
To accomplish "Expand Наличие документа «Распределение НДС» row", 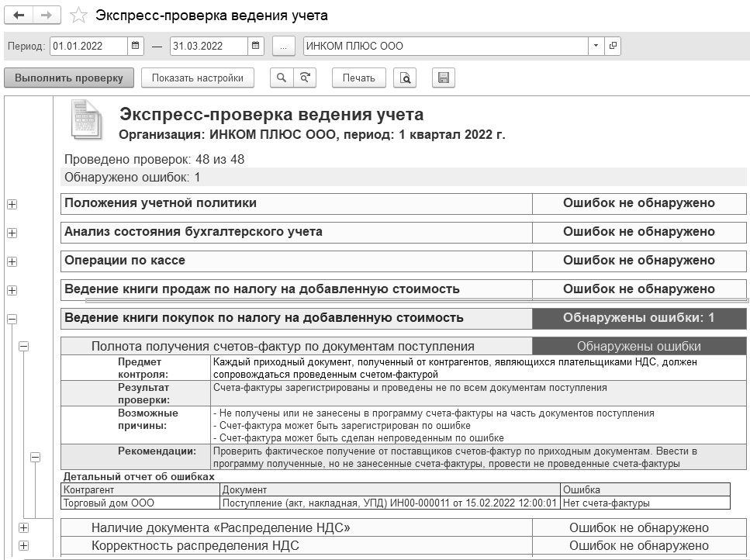I will click(x=23, y=528).
